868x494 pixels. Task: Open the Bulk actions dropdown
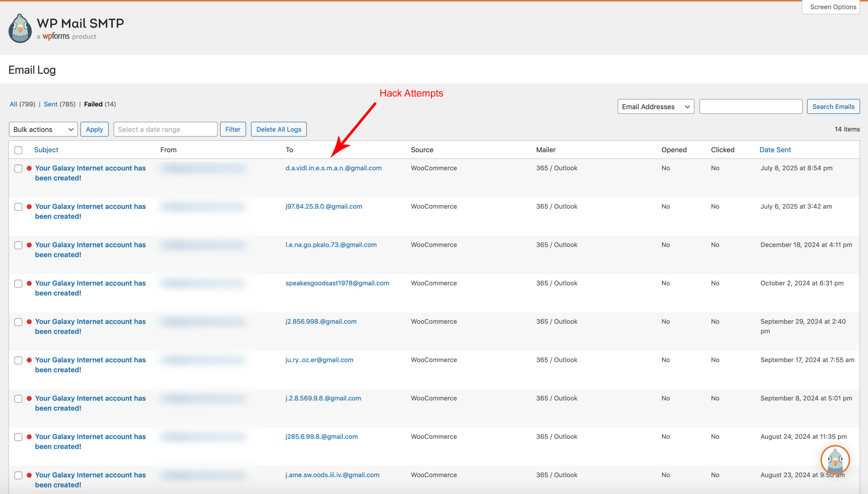tap(43, 129)
